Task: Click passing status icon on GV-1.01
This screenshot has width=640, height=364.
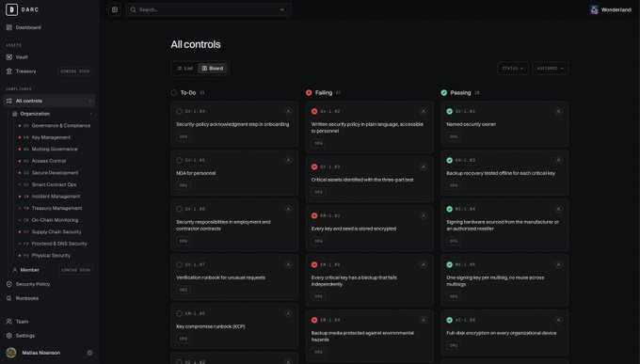Action: click(449, 111)
